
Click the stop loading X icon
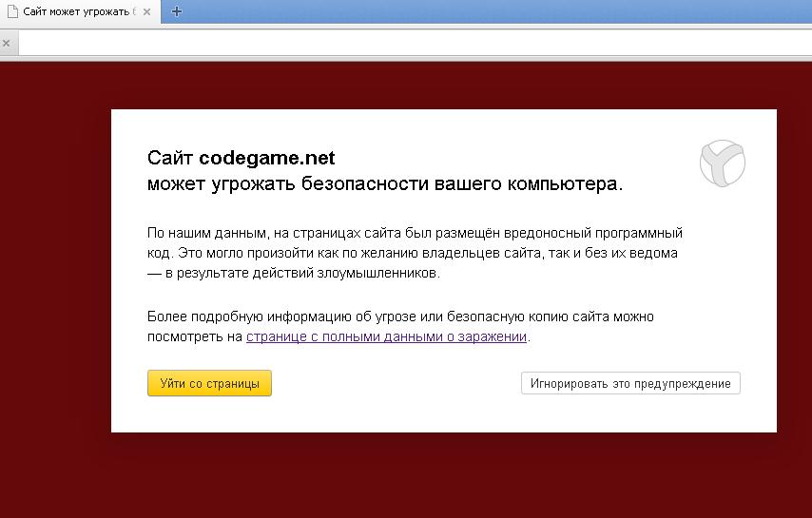[x=7, y=43]
